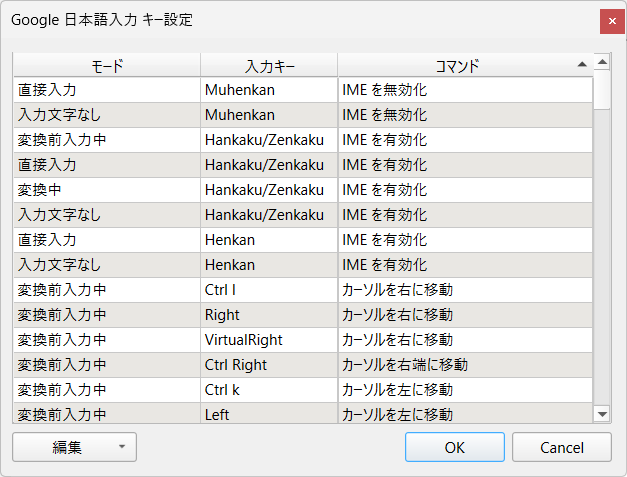The height and width of the screenshot is (477, 627).
Task: Click 入力文字なし mode cell in Henkan row
Action: (107, 265)
